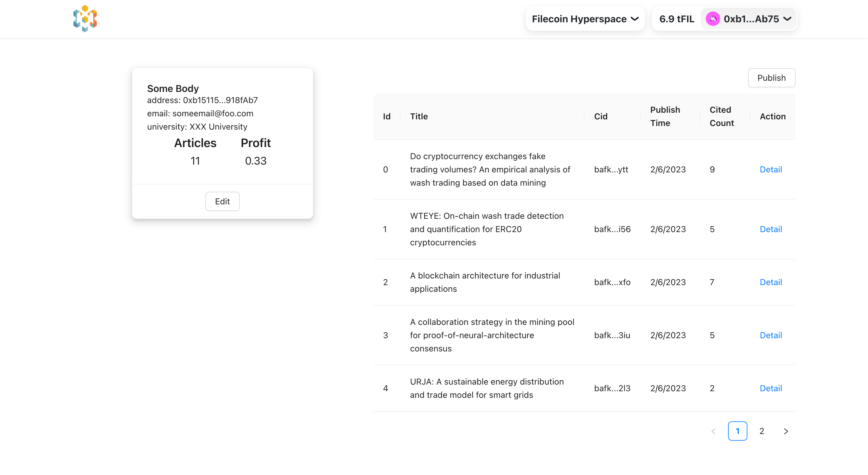Click the wallet avatar icon
This screenshot has height=475, width=868.
(x=713, y=19)
